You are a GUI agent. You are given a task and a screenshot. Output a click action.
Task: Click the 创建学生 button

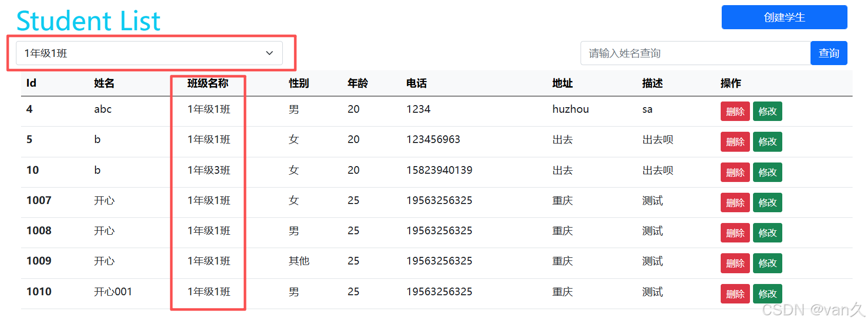(x=784, y=17)
